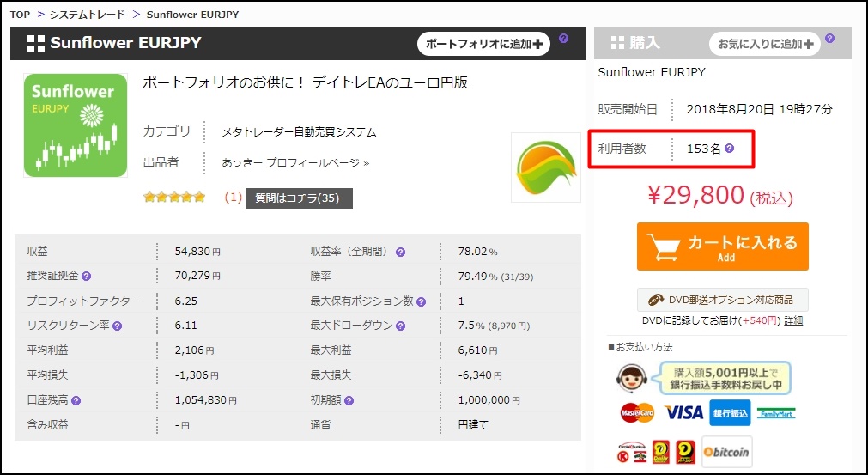Viewport: 868px width, 475px height.
Task: Click the リスクリターン率 value 6.11
Action: point(186,326)
